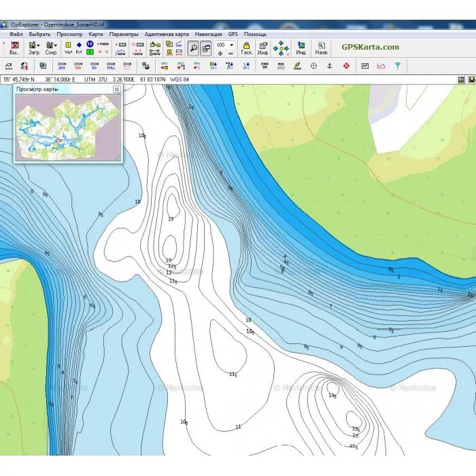The height and width of the screenshot is (476, 476).
Task: Click the crosshair target icon
Action: [x=313, y=65]
